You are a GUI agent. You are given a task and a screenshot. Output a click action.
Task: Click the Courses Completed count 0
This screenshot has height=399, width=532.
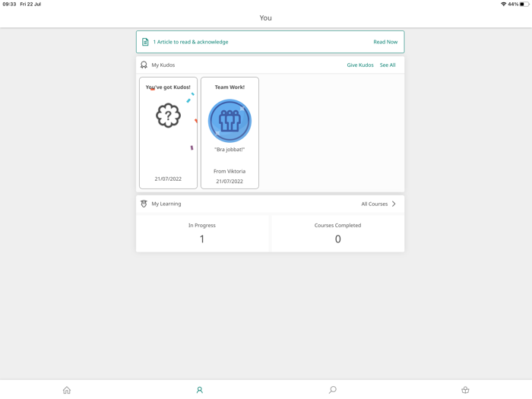coord(338,239)
